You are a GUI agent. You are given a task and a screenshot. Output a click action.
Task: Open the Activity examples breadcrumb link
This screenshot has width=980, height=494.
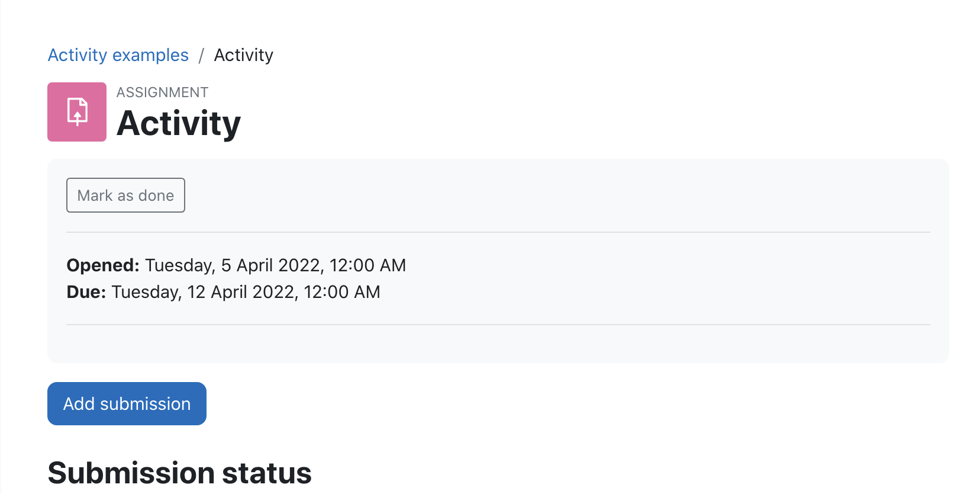tap(118, 55)
